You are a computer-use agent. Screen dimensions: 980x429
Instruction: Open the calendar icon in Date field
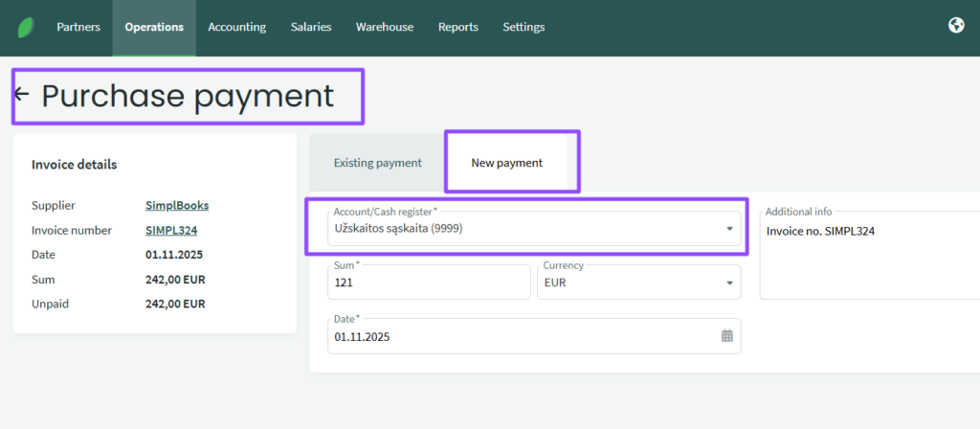(x=726, y=336)
